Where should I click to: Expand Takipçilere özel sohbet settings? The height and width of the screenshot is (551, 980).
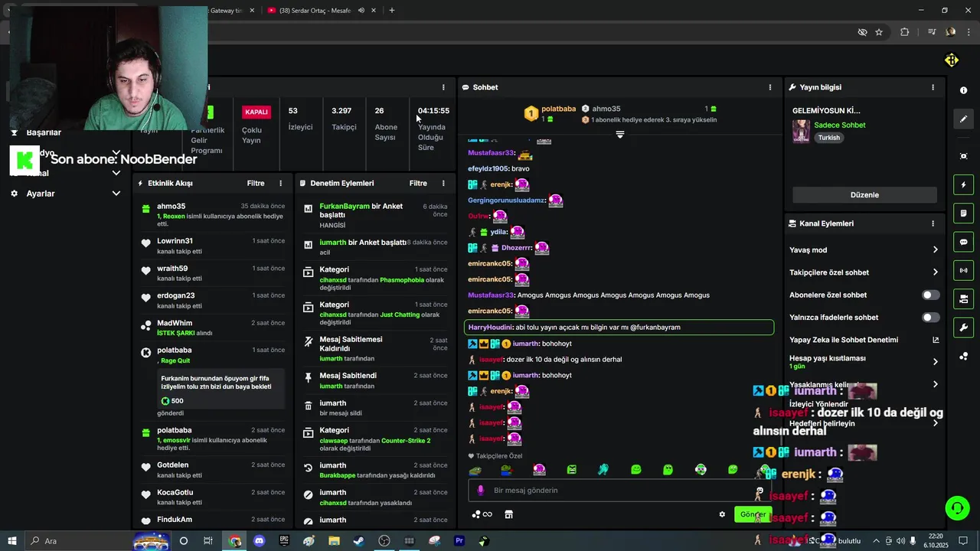click(864, 272)
